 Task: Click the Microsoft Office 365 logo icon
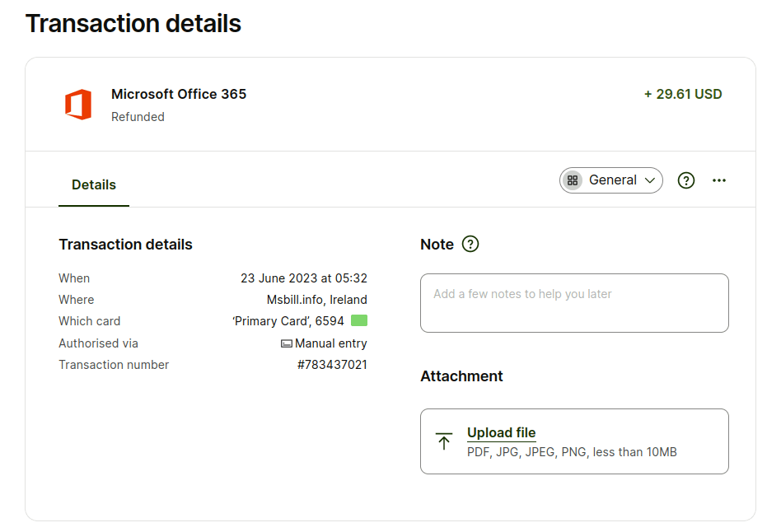(78, 104)
